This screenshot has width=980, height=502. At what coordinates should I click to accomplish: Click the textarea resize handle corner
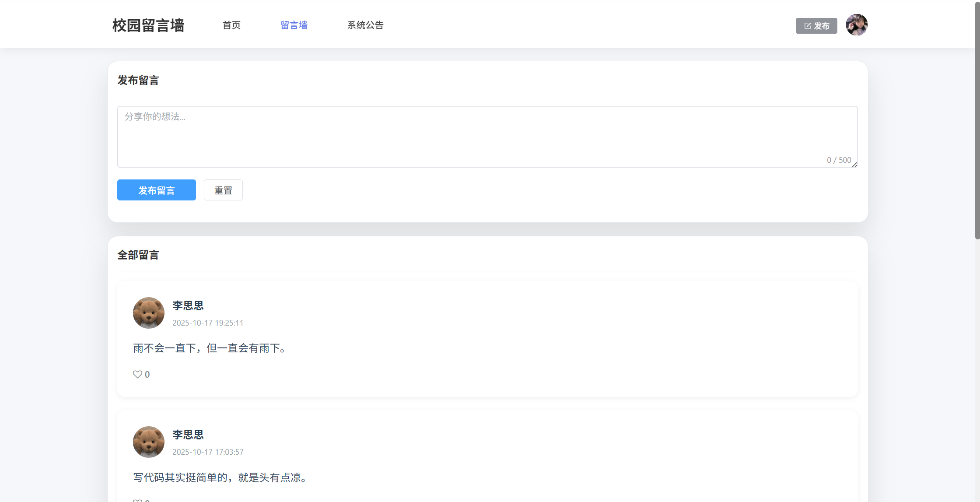pyautogui.click(x=854, y=165)
